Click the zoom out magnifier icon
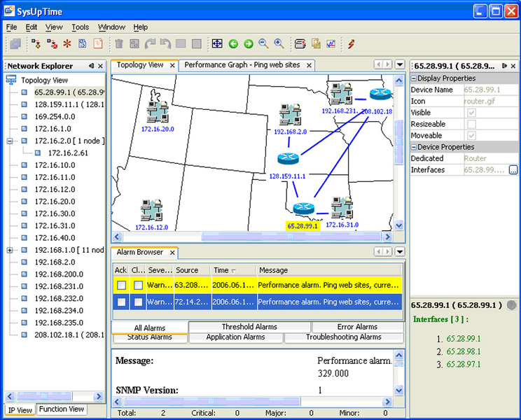This screenshot has height=420, width=521. (x=264, y=44)
